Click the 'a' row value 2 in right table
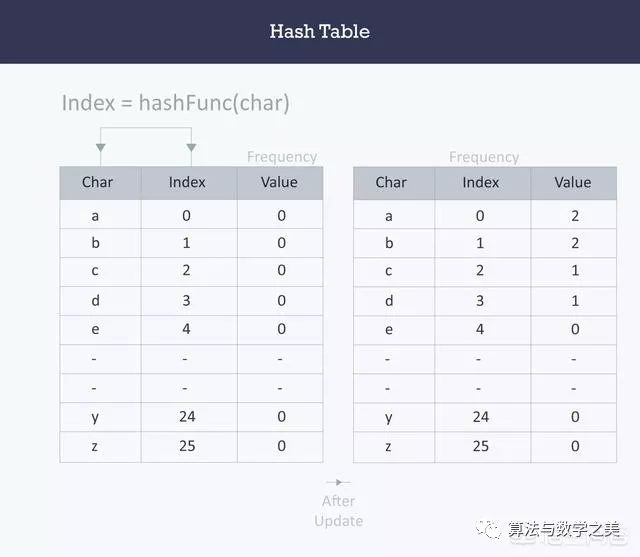 tap(575, 216)
